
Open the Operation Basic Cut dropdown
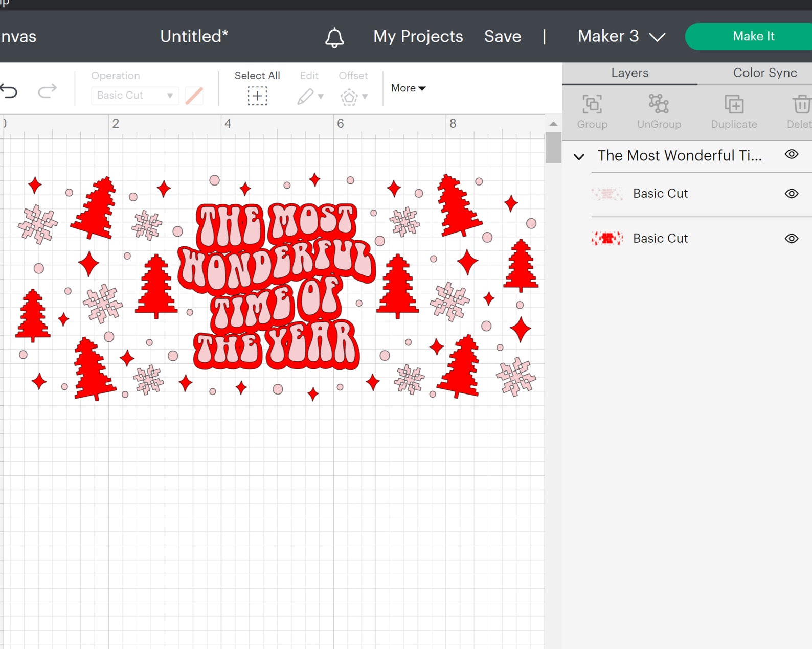(x=135, y=96)
